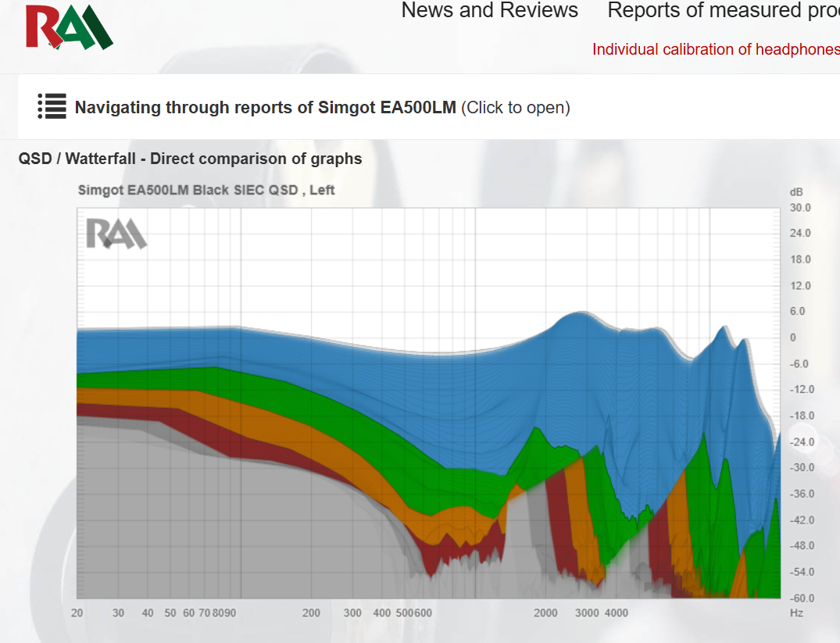
Task: Follow the Individual calibration of headphones link
Action: click(x=716, y=49)
